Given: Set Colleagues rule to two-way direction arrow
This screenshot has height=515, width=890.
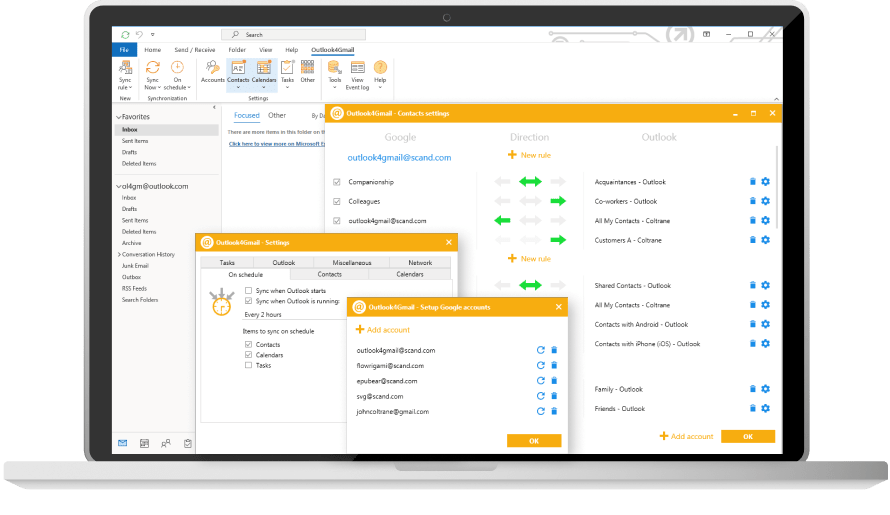Looking at the screenshot, I should 530,201.
